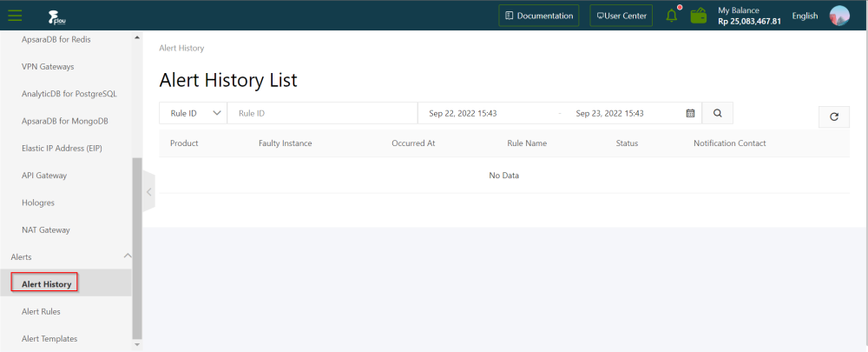Image resolution: width=868 pixels, height=352 pixels.
Task: Click the sidebar scrollbar up arrow
Action: (x=137, y=37)
